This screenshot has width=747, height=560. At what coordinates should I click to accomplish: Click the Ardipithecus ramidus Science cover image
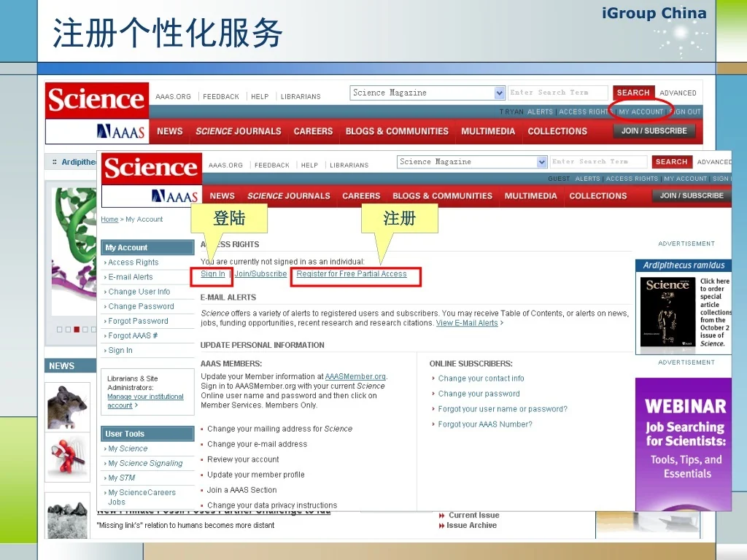667,312
